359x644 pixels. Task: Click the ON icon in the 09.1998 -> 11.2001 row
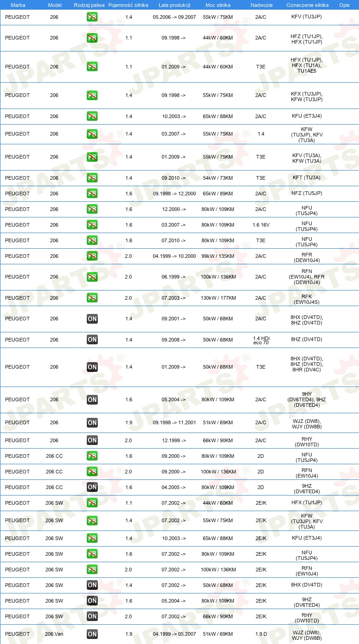(x=92, y=422)
